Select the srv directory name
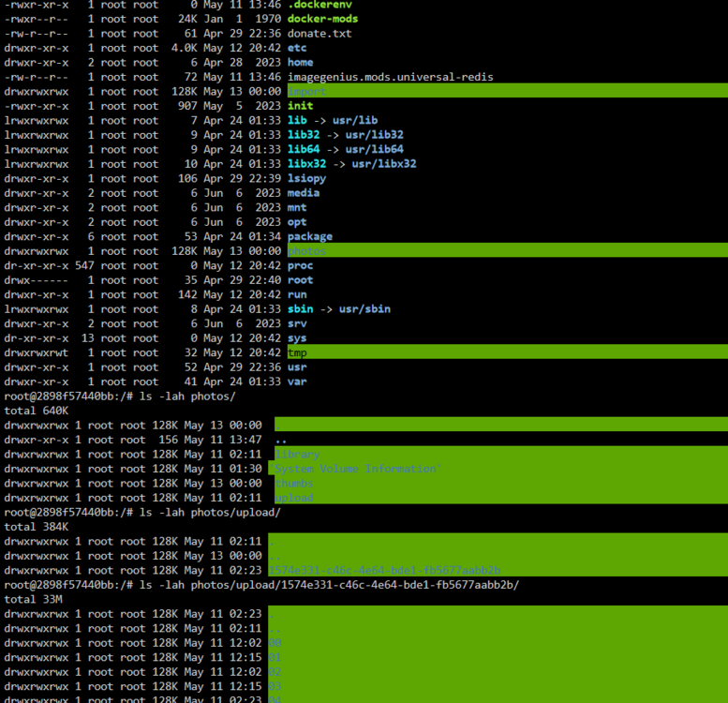The width and height of the screenshot is (728, 703). pyautogui.click(x=297, y=323)
